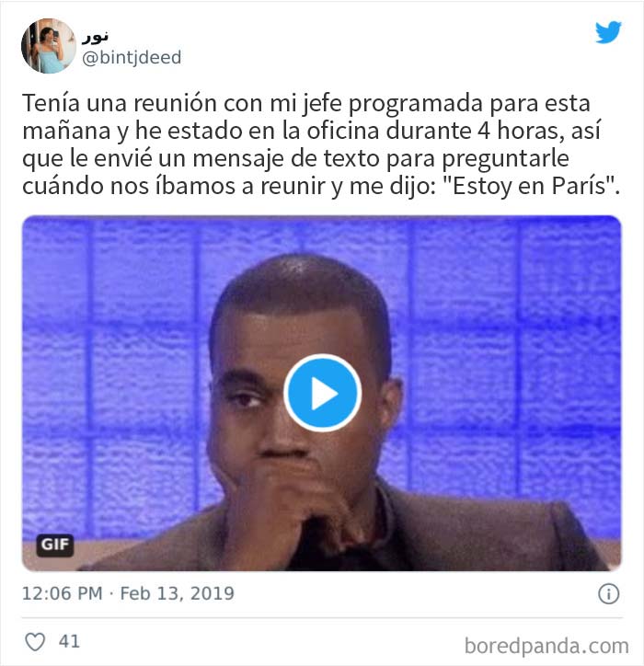Open the GIF thumbnail on the blue tiled wall

pos(322,394)
